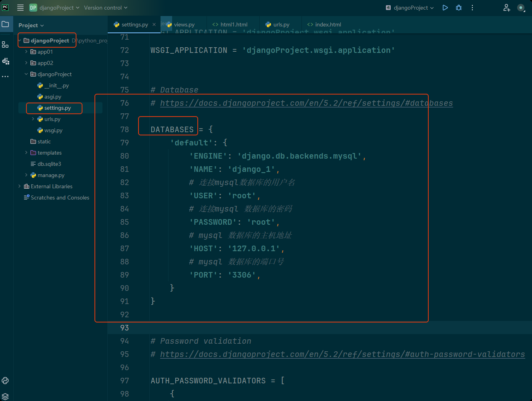
Task: Click the 'PASSWORD' key in editor
Action: coord(213,222)
